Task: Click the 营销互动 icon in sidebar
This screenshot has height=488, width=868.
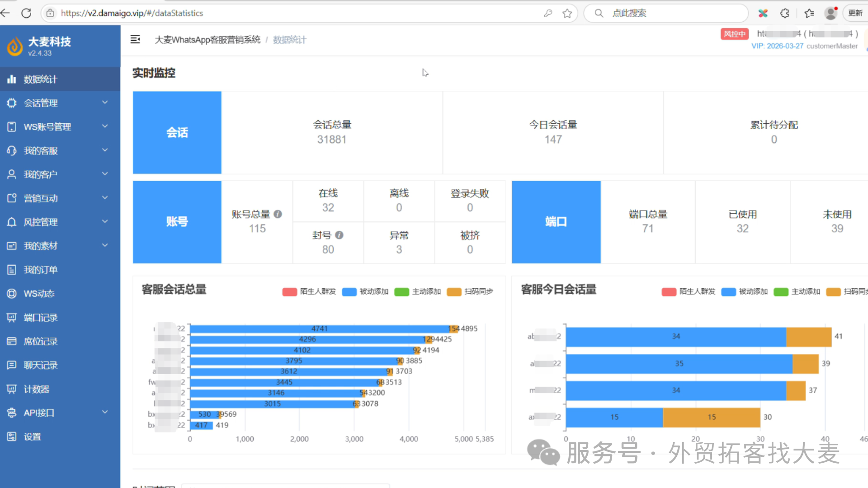Action: [x=12, y=198]
